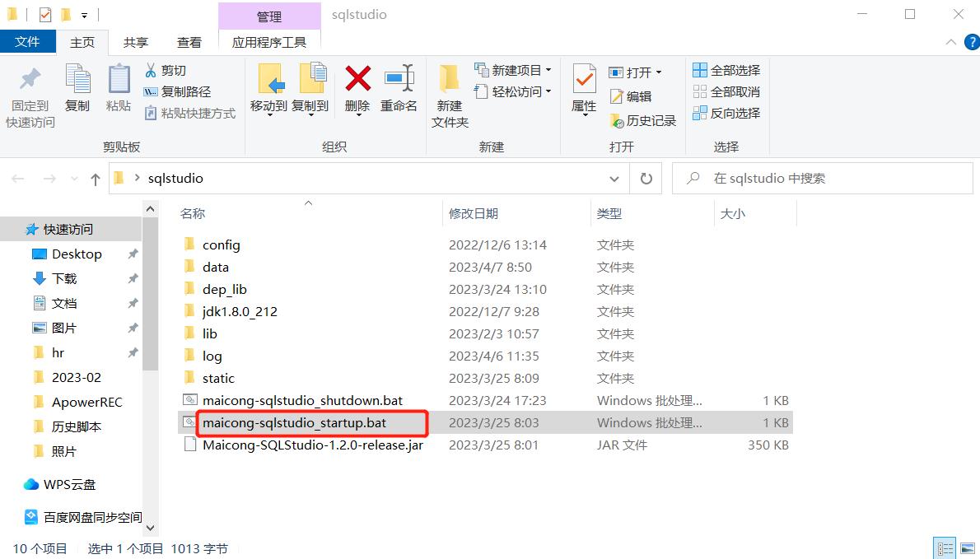The width and height of the screenshot is (980, 559).
Task: Switch to the 共享 (Share) tab
Action: click(x=135, y=41)
